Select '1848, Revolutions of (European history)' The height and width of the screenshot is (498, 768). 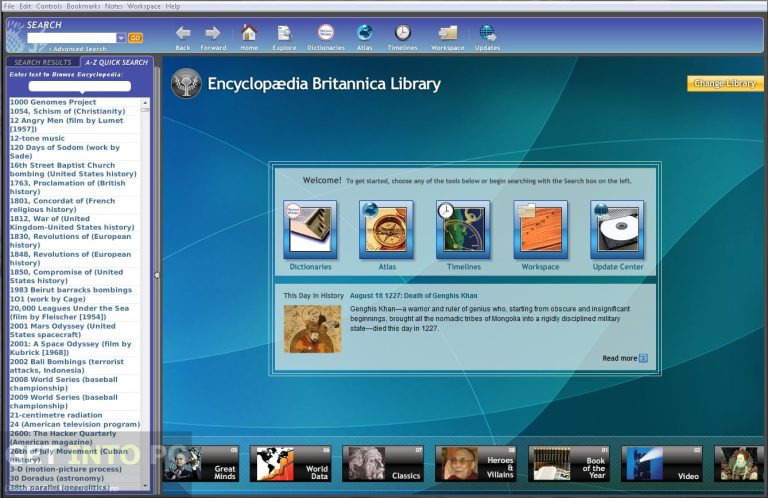[x=74, y=259]
